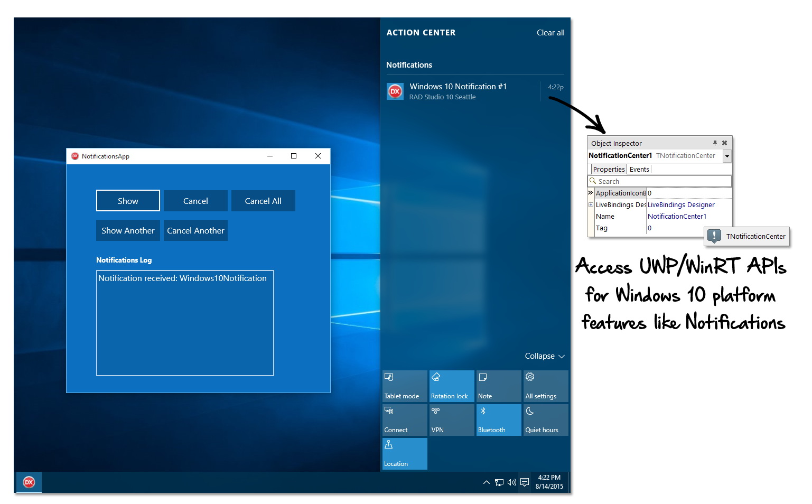Click the Name value NotificationCenter1

(677, 217)
